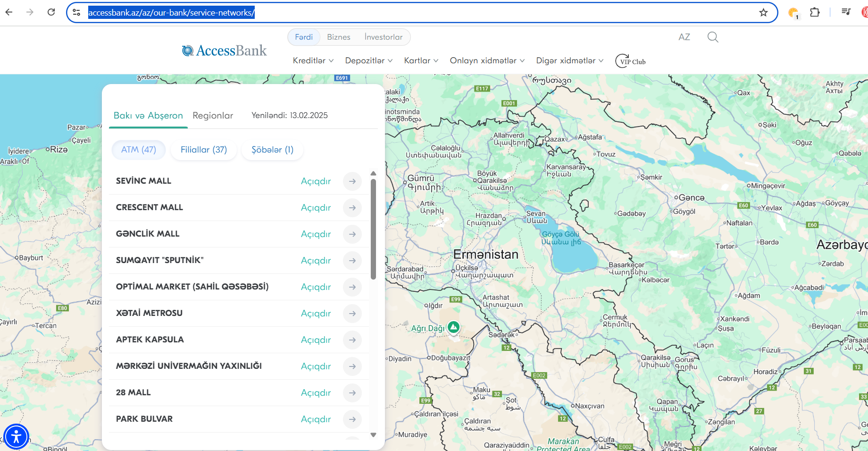The height and width of the screenshot is (451, 868).
Task: Click the AccessBank logo link
Action: tap(225, 51)
